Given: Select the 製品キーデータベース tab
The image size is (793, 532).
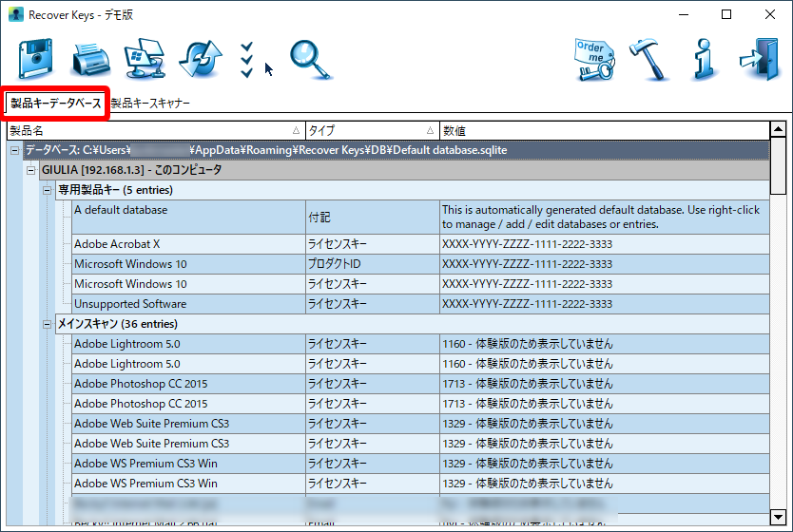Looking at the screenshot, I should click(x=56, y=103).
